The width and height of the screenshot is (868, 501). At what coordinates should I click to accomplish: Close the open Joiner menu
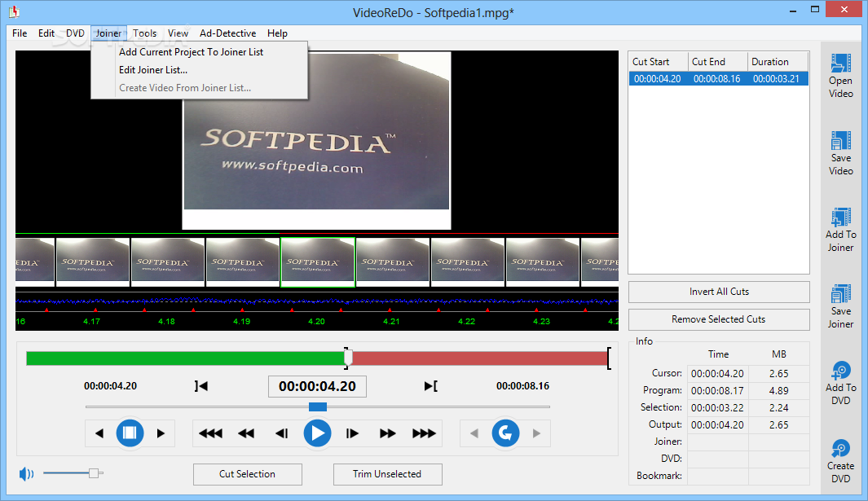coord(108,33)
